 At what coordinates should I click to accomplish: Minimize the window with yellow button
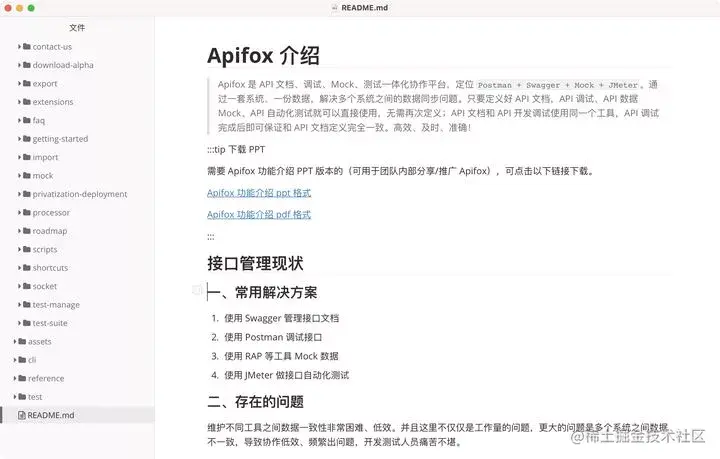(x=19, y=8)
